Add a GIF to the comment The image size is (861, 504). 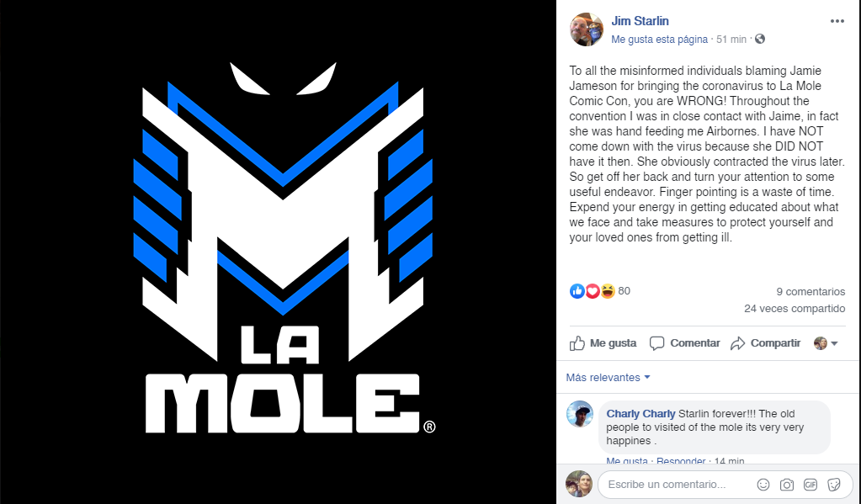[x=811, y=485]
